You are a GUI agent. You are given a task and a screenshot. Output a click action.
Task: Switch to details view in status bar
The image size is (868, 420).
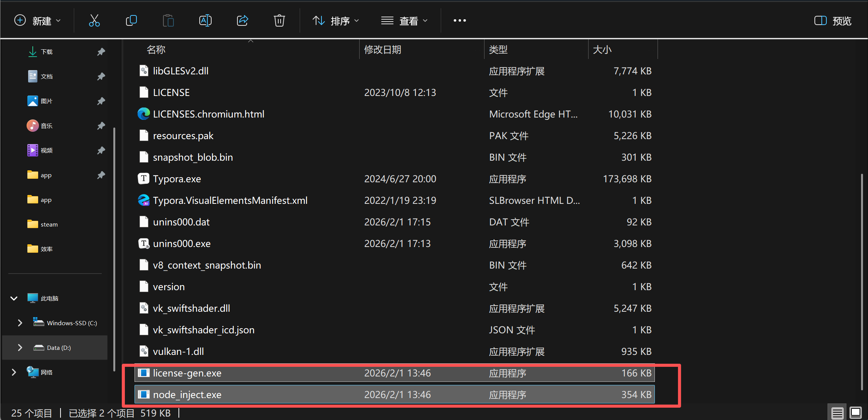tap(837, 413)
